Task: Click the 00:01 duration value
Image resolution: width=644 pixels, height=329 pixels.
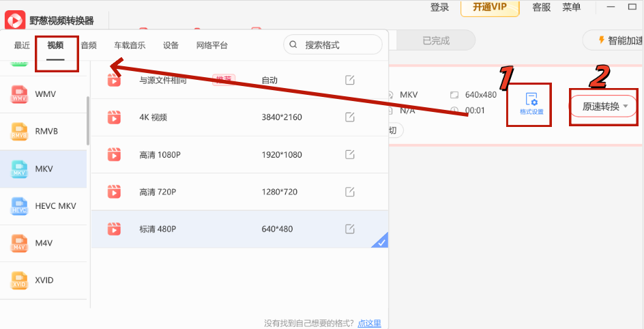Action: pyautogui.click(x=475, y=111)
